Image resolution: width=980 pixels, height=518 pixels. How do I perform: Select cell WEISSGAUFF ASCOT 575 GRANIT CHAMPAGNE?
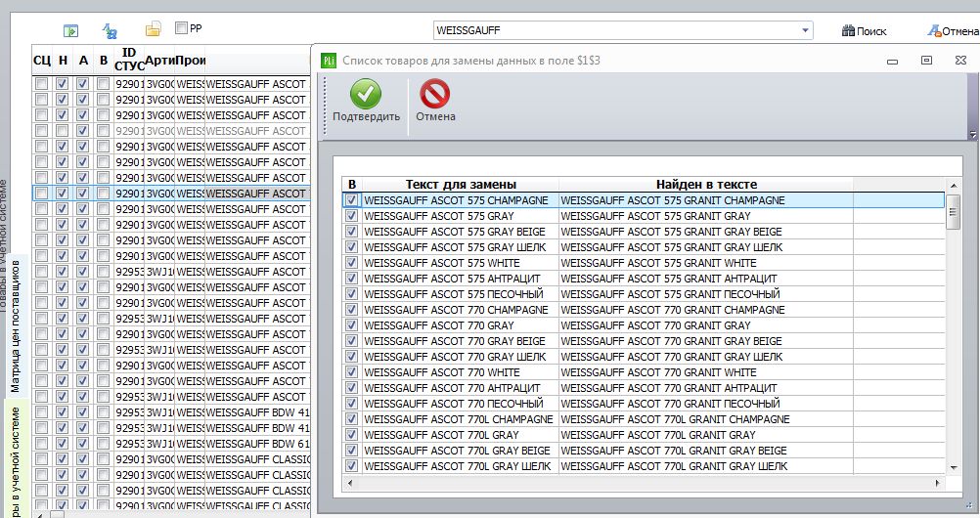[x=705, y=200]
